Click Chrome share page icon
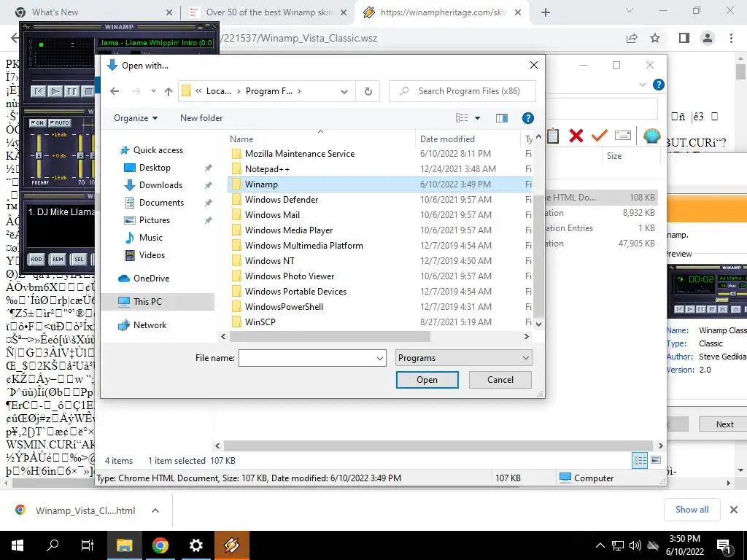Viewport: 747px width, 560px height. click(632, 38)
